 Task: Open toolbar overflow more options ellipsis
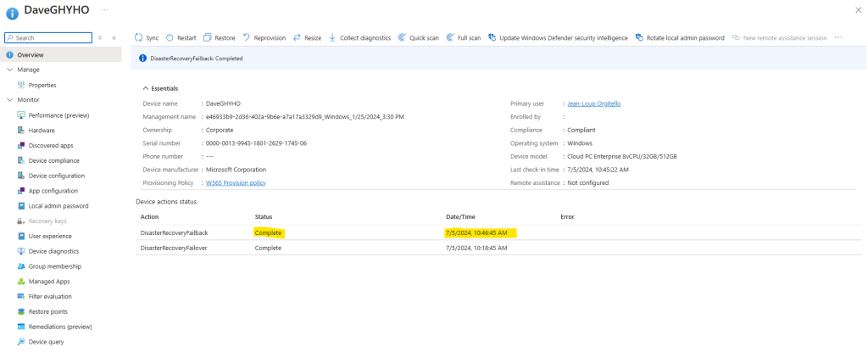[x=838, y=37]
